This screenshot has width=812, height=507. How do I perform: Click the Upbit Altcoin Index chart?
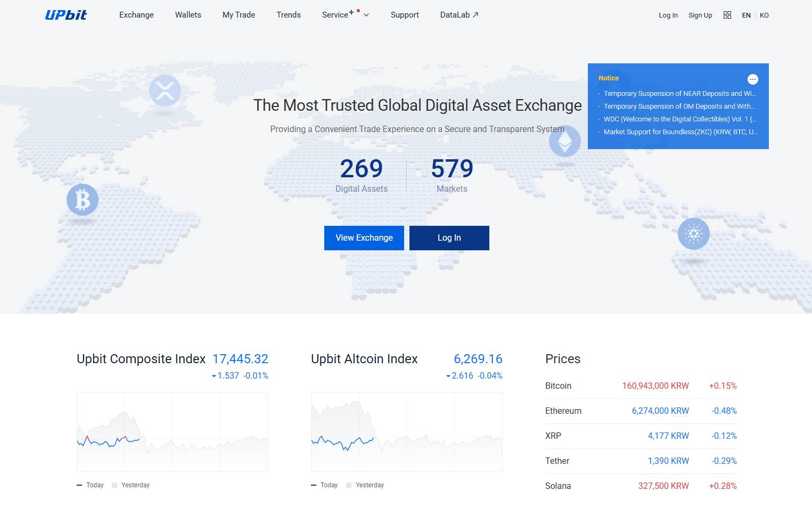point(407,432)
